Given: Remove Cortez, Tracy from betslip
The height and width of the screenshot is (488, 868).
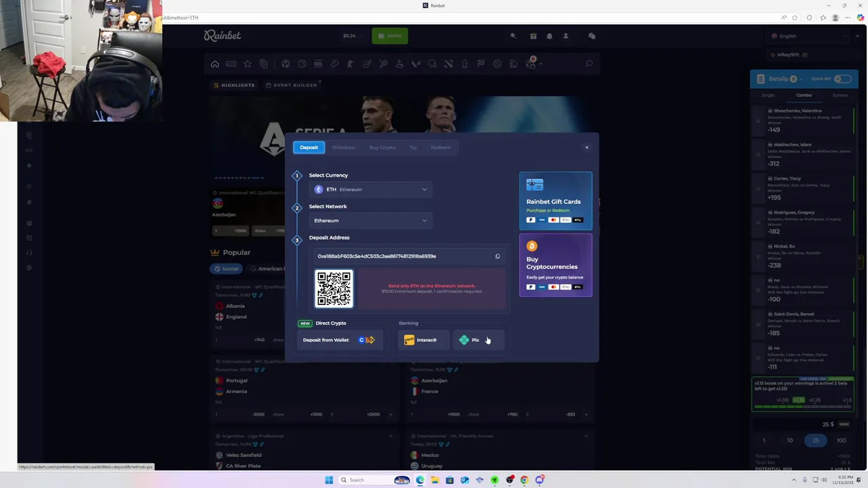Looking at the screenshot, I should [758, 188].
